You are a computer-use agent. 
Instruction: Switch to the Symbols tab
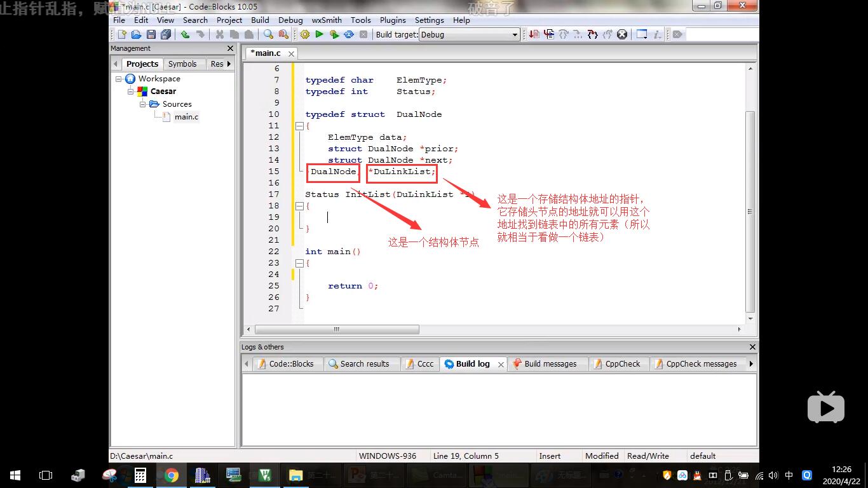182,64
